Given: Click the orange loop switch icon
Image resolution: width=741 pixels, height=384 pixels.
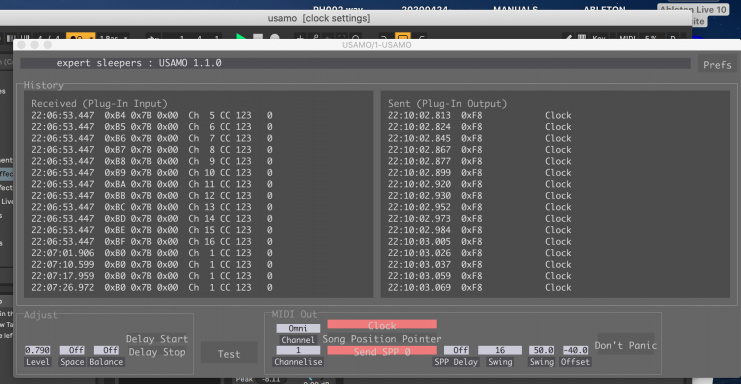Looking at the screenshot, I should click(x=403, y=37).
